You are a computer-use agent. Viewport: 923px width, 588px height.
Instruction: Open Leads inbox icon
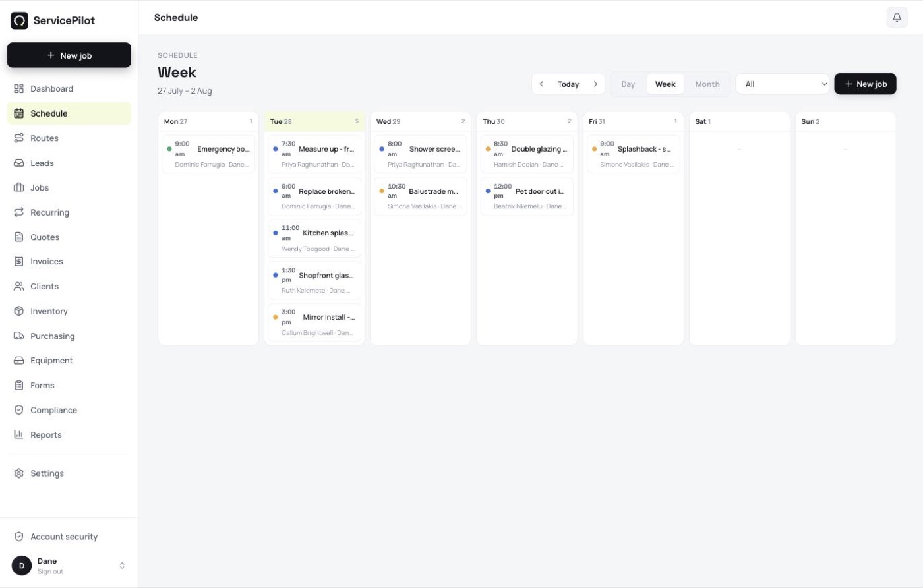(18, 163)
